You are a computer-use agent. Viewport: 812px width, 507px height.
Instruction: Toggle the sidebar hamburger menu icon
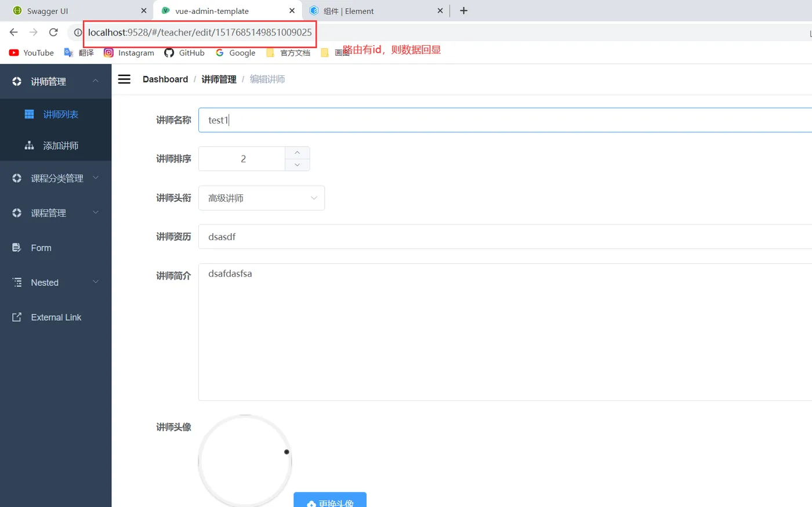(124, 79)
